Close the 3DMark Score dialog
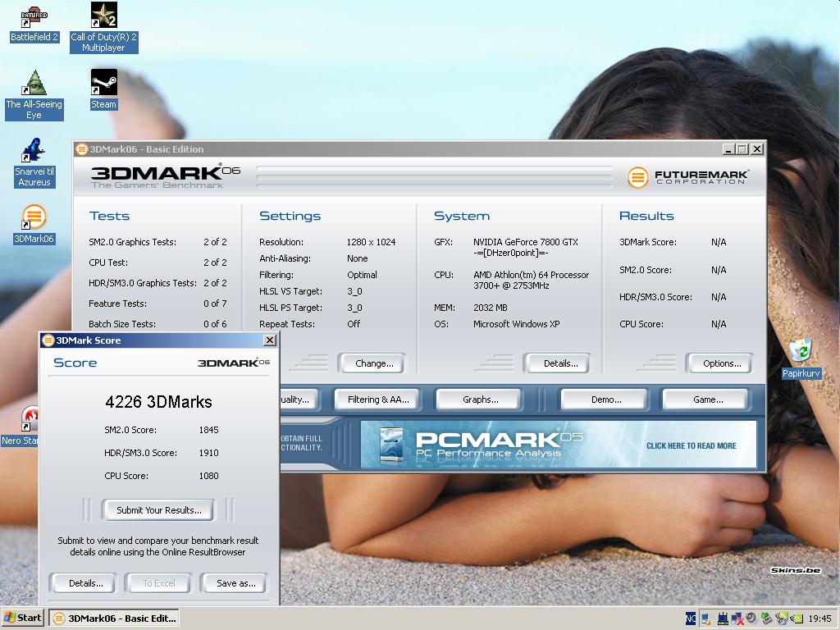 [270, 340]
